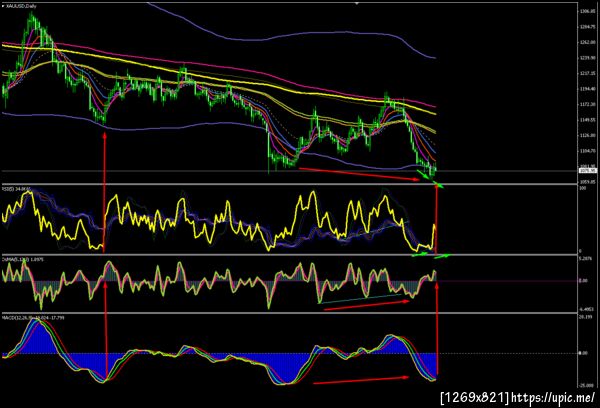This screenshot has height=408, width=600.
Task: Click the highlighted current price tag on price axis
Action: pyautogui.click(x=588, y=170)
